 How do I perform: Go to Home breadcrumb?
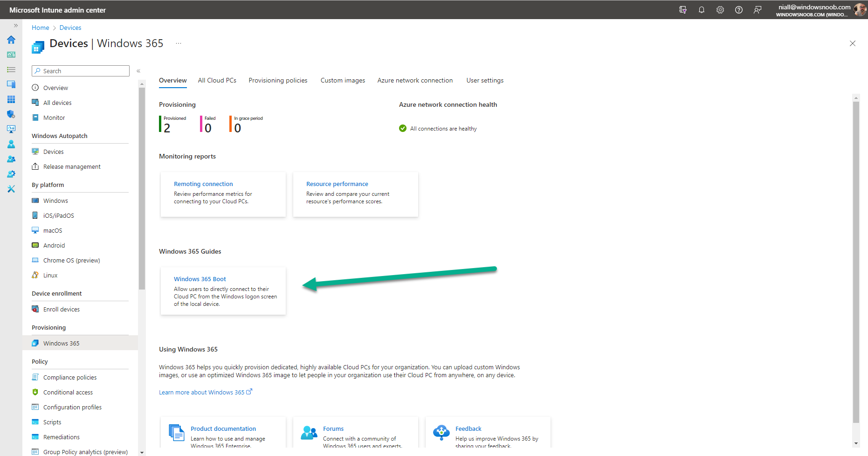[x=41, y=28]
